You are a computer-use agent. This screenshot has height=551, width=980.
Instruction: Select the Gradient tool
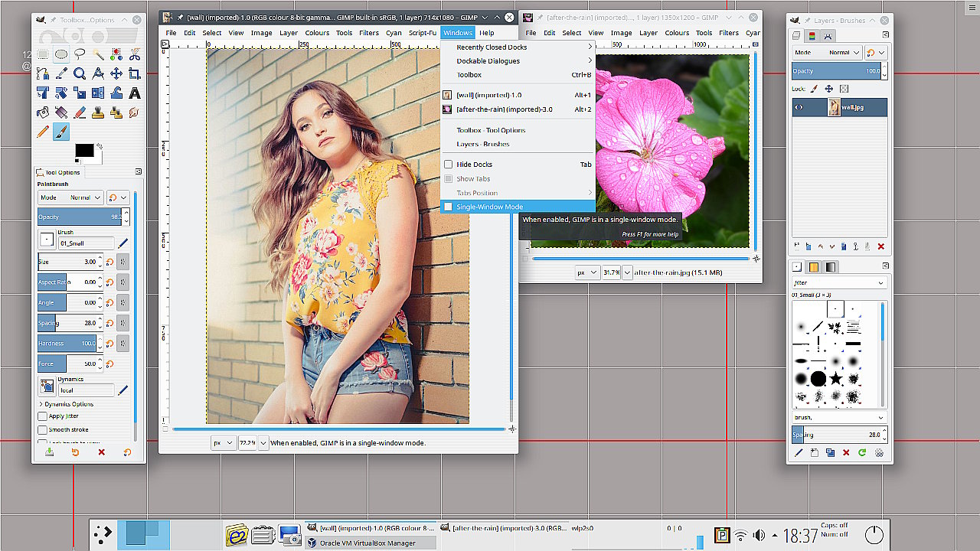click(x=61, y=112)
